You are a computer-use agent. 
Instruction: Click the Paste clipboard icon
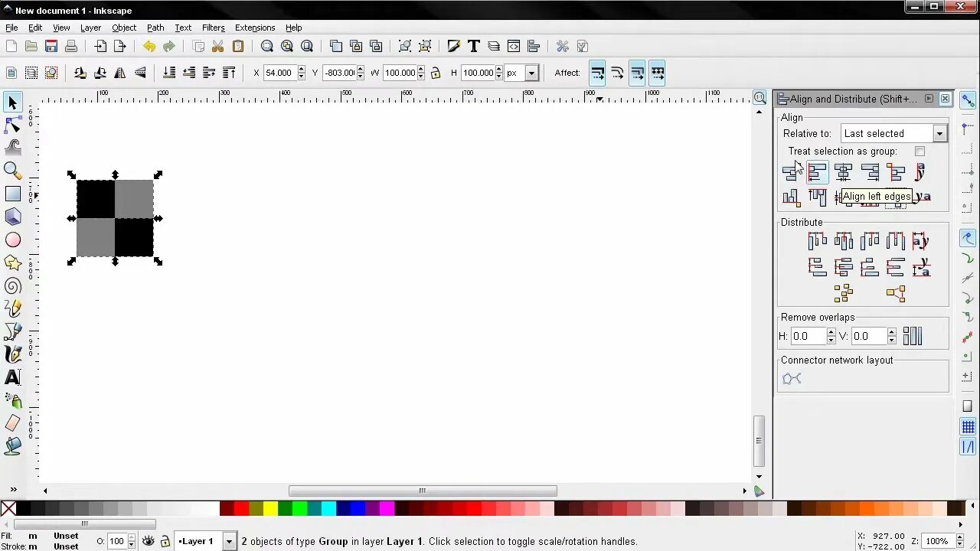click(238, 47)
